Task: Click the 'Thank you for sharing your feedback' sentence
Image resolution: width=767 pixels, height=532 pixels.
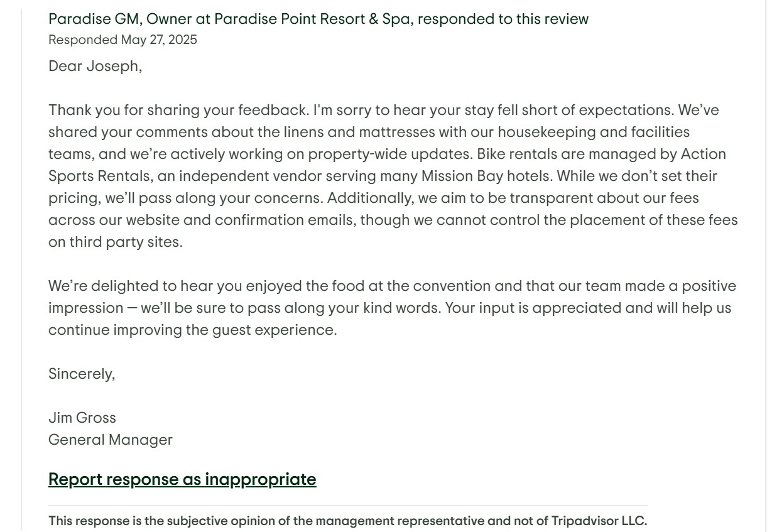Action: pyautogui.click(x=178, y=111)
